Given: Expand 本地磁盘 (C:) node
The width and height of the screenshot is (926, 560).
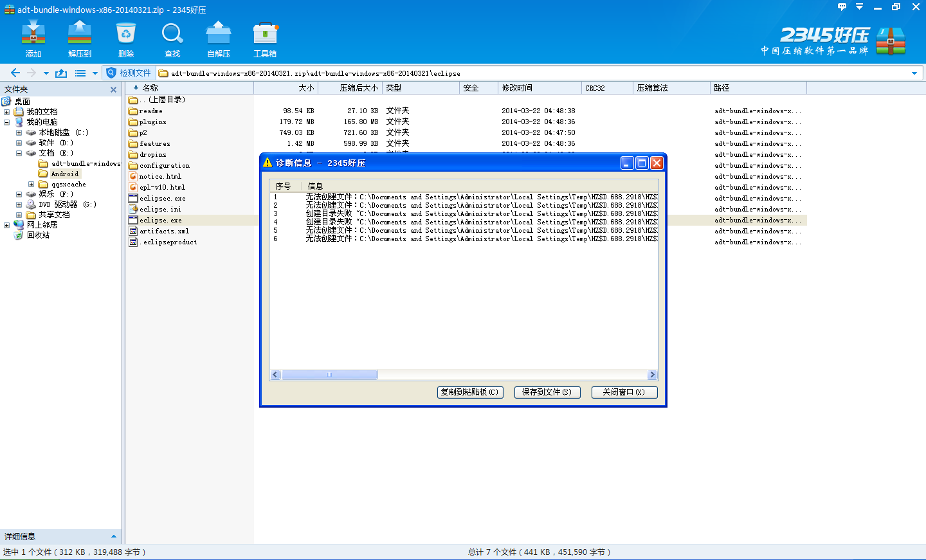Looking at the screenshot, I should [x=19, y=132].
